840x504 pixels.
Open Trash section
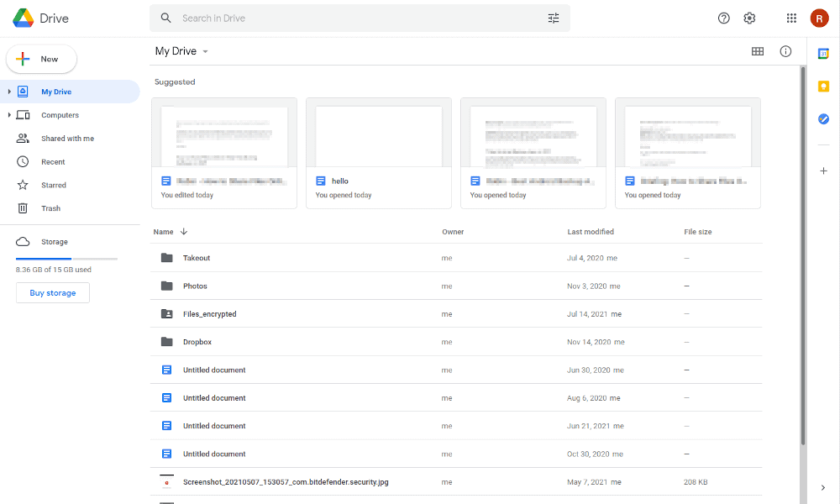click(70, 208)
